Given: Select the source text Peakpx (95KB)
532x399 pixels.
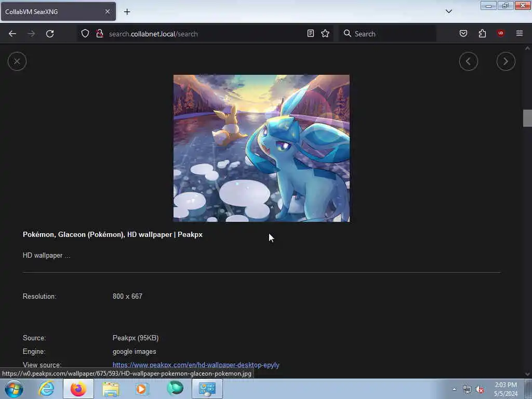Looking at the screenshot, I should coord(136,338).
